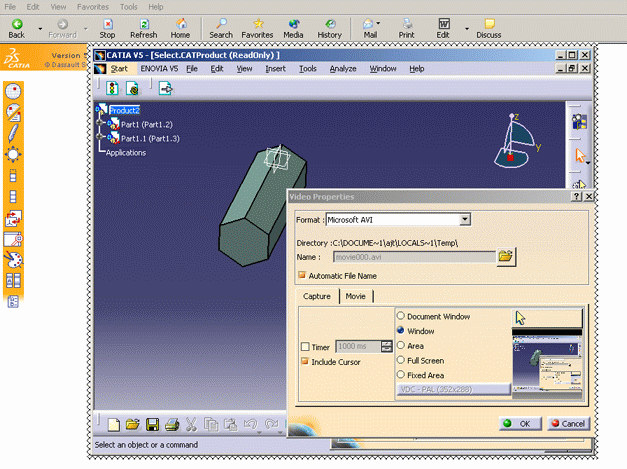
Task: Click the Undo icon in bottom toolbar
Action: (251, 424)
